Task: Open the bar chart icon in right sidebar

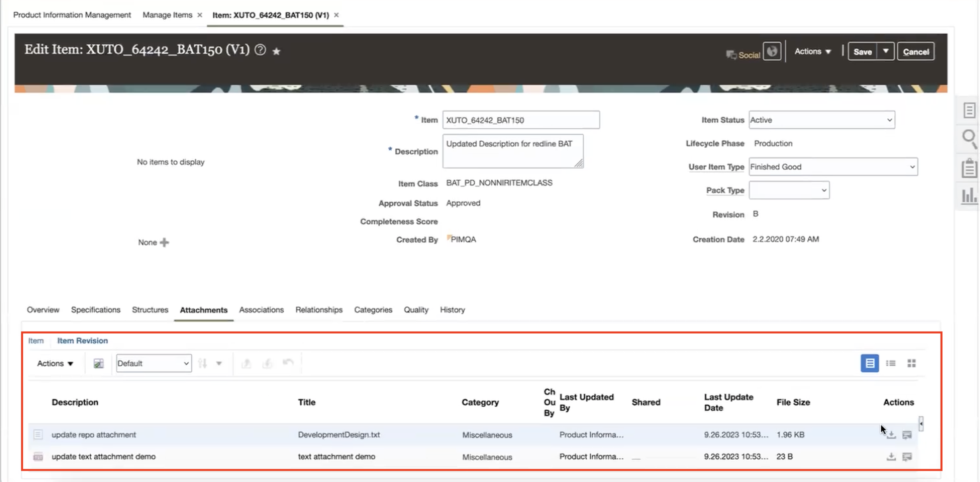Action: pos(969,196)
